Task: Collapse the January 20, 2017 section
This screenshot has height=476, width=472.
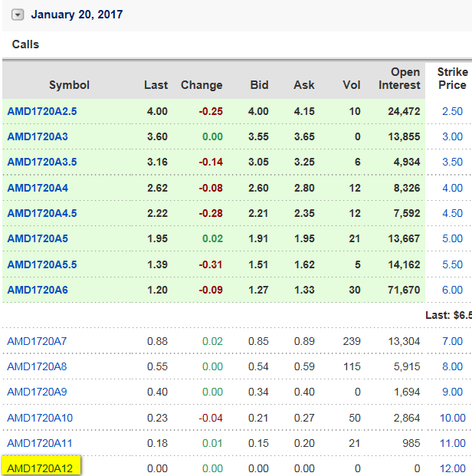Action: click(x=18, y=15)
